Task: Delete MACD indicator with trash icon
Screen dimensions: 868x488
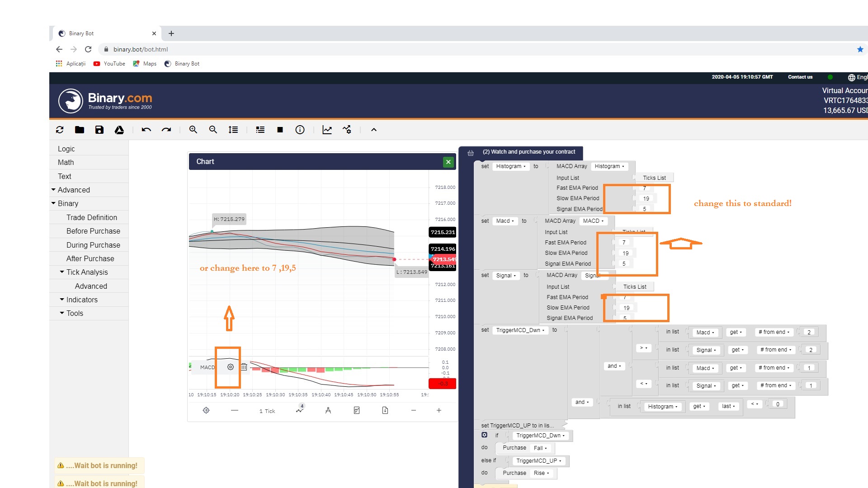Action: coord(244,367)
